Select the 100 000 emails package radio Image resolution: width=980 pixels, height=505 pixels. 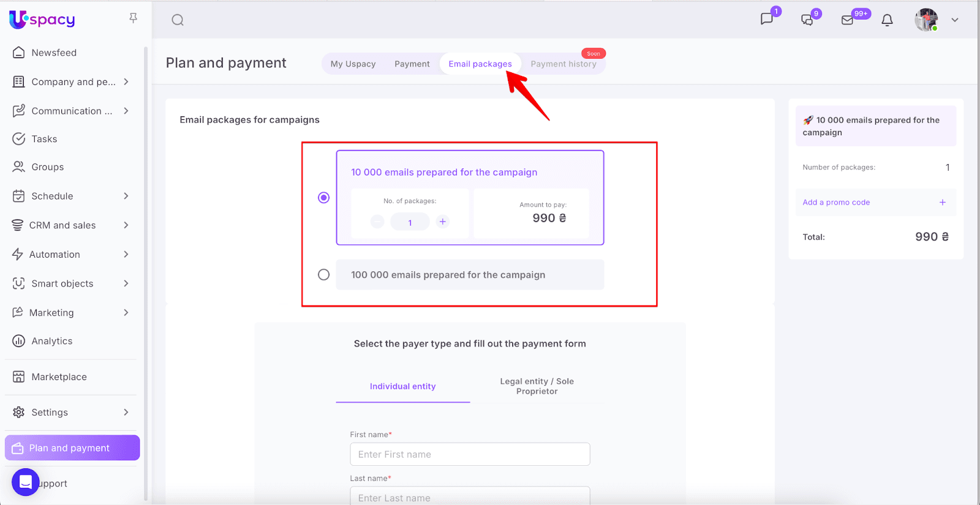pyautogui.click(x=323, y=275)
